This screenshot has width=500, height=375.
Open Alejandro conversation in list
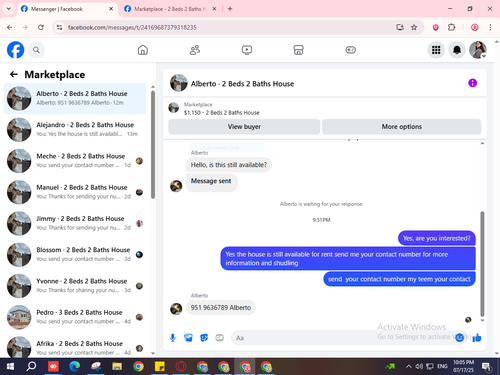tap(75, 129)
